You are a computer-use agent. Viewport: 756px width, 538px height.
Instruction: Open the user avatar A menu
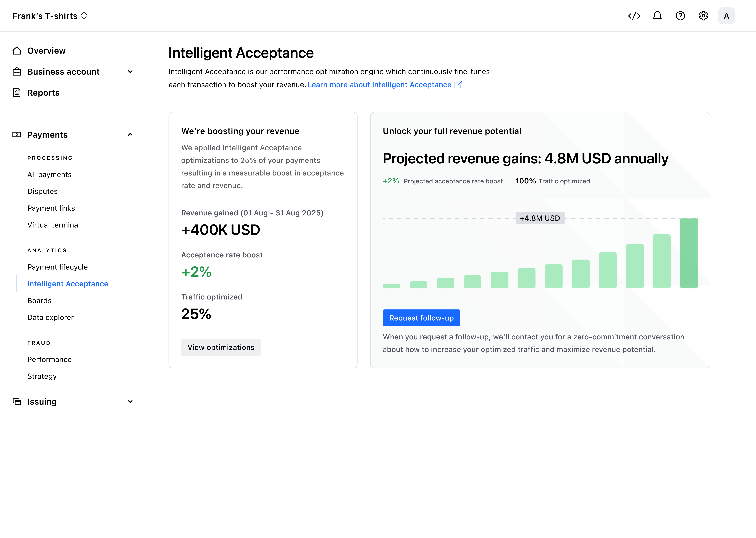click(x=727, y=16)
